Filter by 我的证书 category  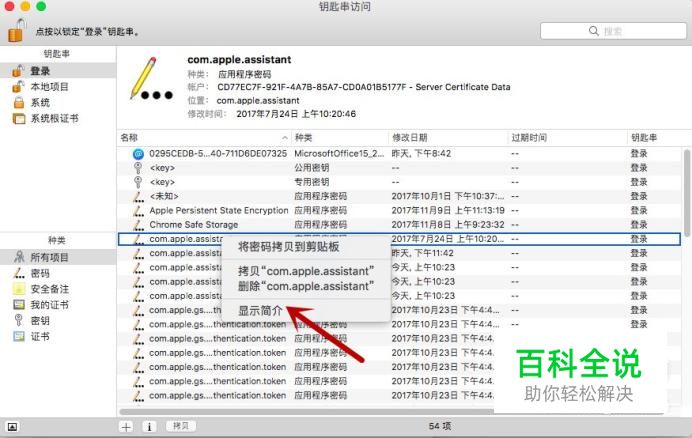(x=58, y=305)
